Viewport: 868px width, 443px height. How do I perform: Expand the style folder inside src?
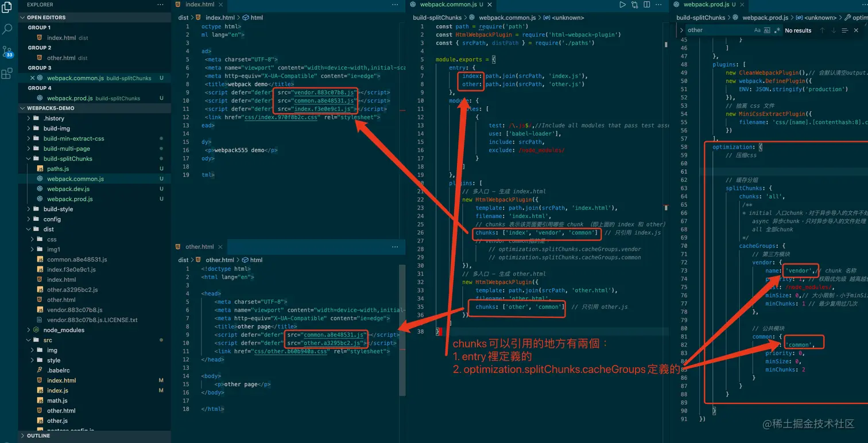pyautogui.click(x=95, y=360)
